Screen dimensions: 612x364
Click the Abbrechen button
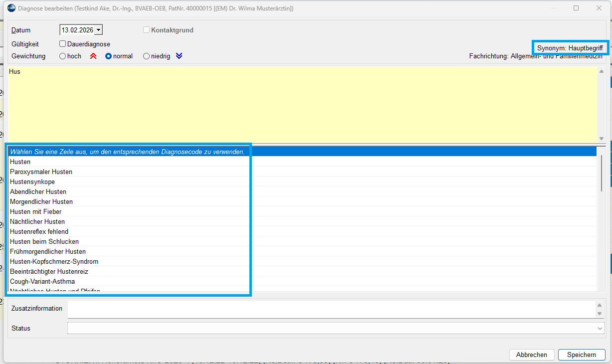[531, 355]
